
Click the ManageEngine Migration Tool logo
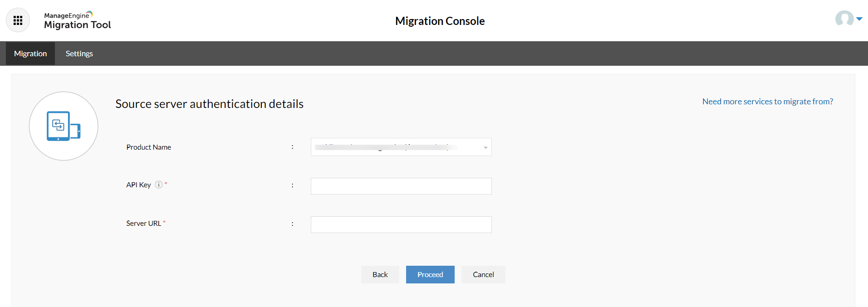pos(77,20)
